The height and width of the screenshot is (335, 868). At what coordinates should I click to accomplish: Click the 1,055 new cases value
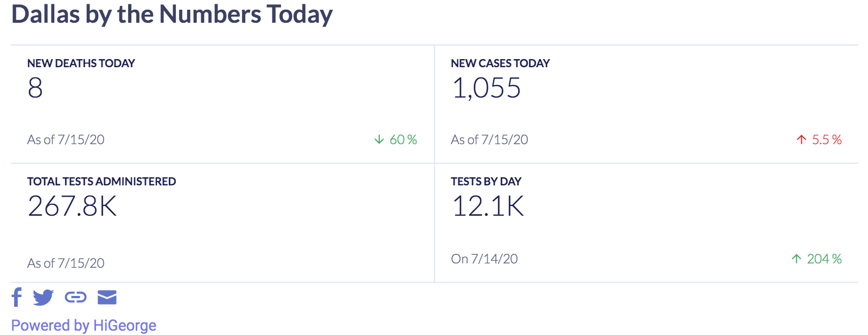point(486,88)
